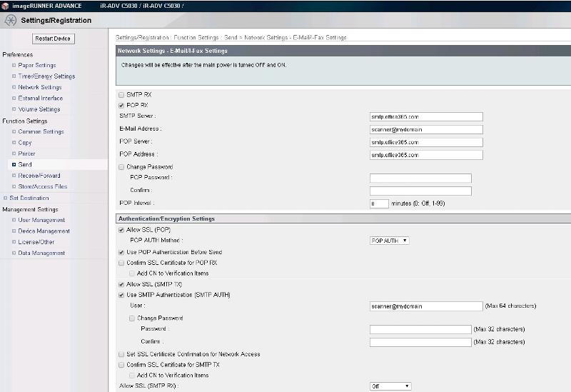Enable Change Password under SMTP AUTH
The image size is (571, 392).
click(x=132, y=318)
